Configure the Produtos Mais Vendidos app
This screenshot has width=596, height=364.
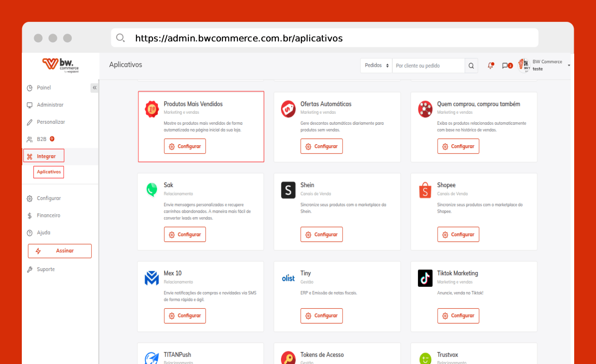(185, 146)
